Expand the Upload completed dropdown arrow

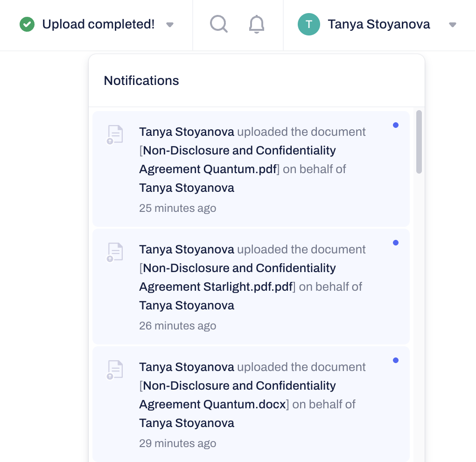pyautogui.click(x=170, y=25)
